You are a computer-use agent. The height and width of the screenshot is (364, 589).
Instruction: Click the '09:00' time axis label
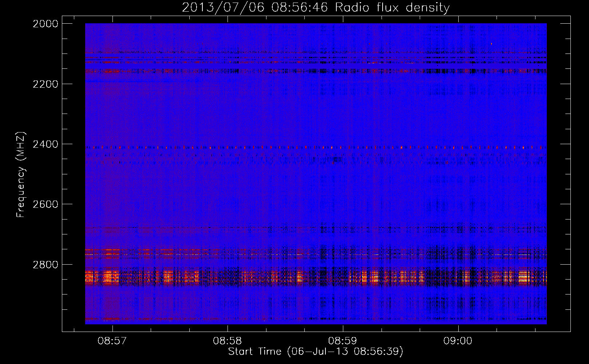pos(458,341)
